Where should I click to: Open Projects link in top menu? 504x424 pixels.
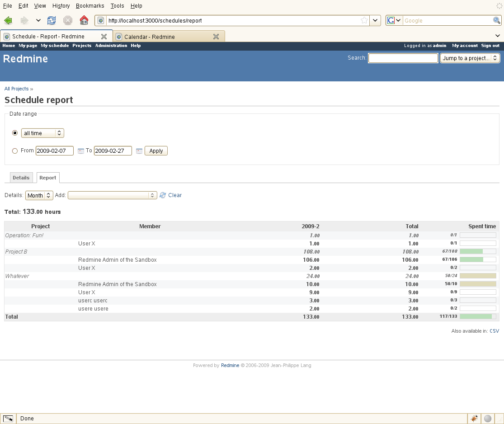82,46
